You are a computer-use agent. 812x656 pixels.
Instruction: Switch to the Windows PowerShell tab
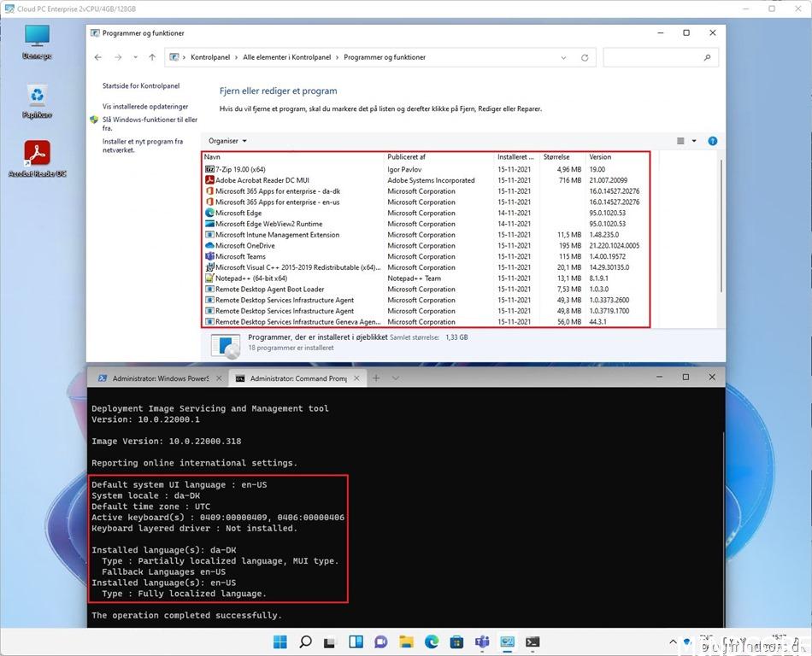(x=154, y=378)
